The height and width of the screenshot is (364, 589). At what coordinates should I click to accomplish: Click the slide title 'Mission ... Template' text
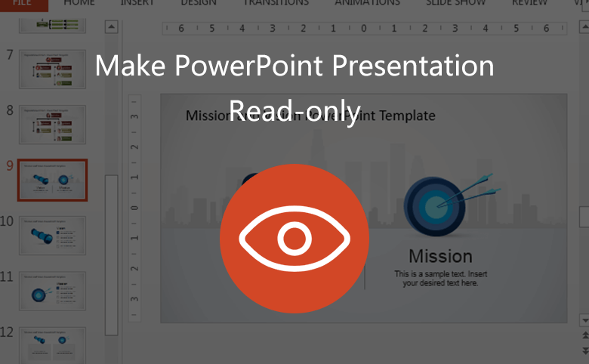click(x=310, y=116)
